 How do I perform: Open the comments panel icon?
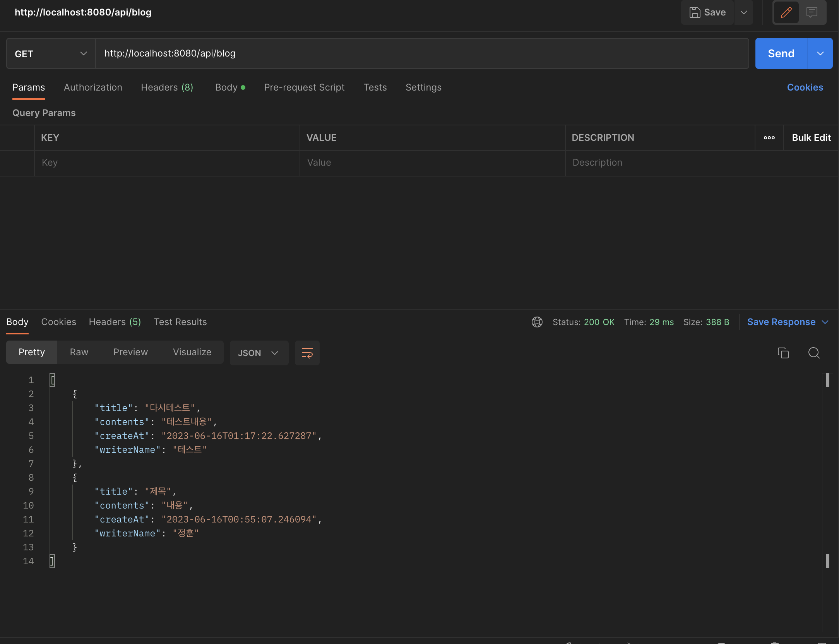[x=812, y=12]
